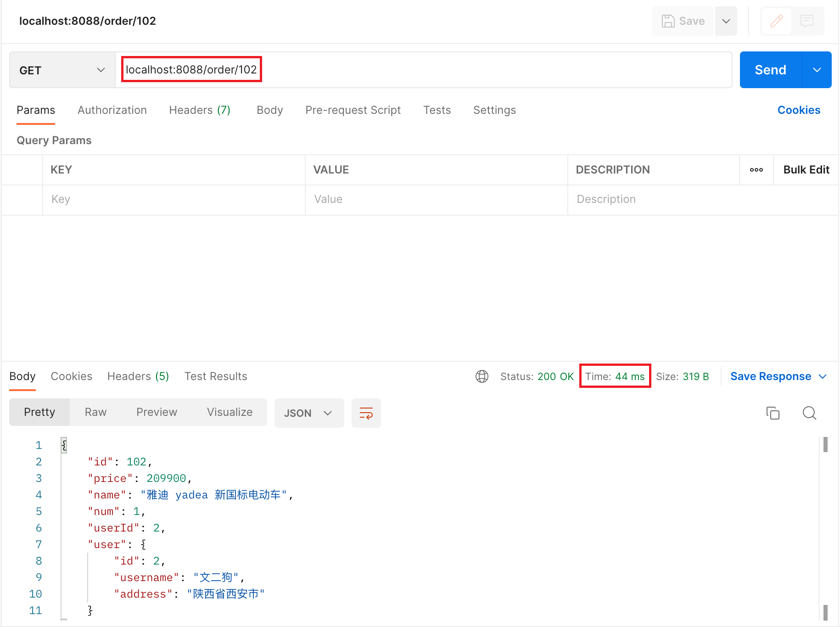Viewport: 840px width, 627px height.
Task: Open the GET method dropdown
Action: pos(62,70)
